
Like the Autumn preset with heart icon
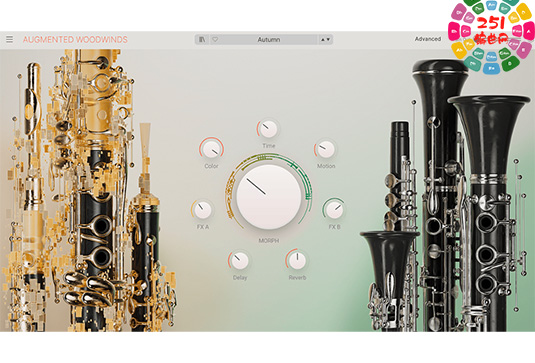[x=215, y=40]
